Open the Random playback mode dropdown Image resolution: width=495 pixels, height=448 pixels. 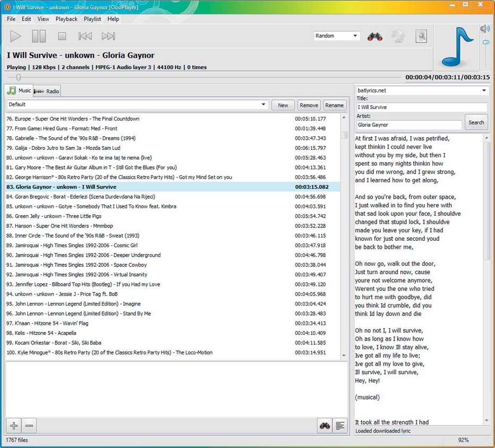337,36
